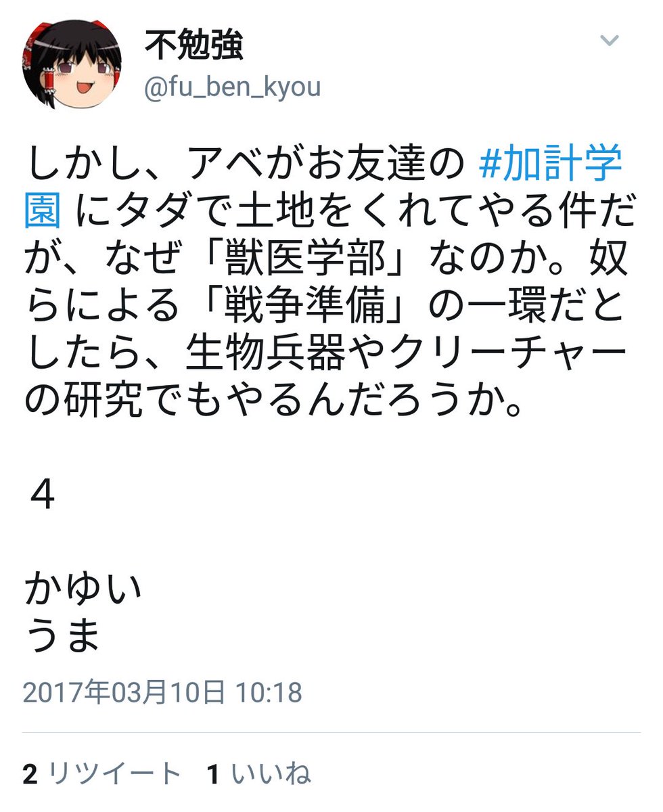The height and width of the screenshot is (812, 663).
Task: View the 1 いいね list
Action: tap(258, 774)
